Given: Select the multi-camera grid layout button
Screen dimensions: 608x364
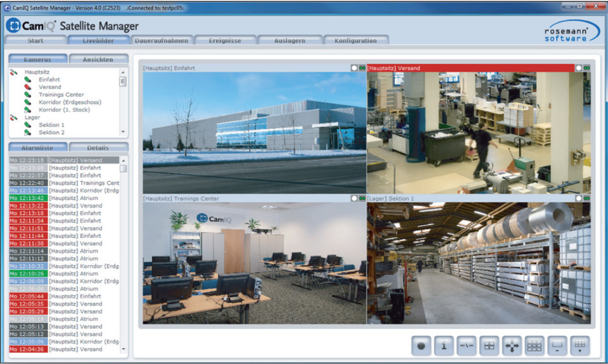Looking at the screenshot, I should coord(535,346).
